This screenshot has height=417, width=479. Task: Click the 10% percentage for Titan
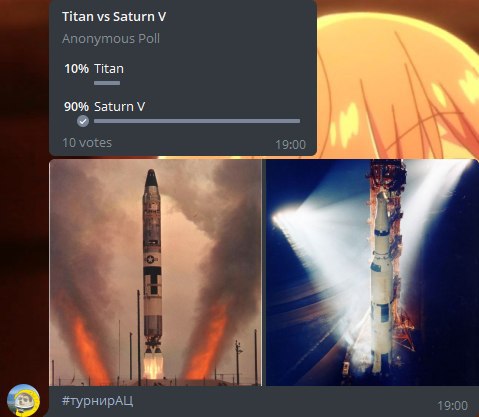click(x=77, y=69)
